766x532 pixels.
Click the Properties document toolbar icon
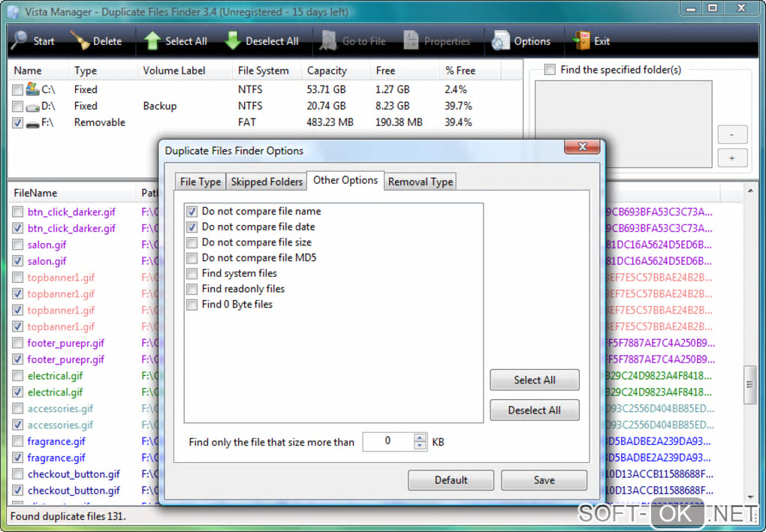tap(411, 41)
